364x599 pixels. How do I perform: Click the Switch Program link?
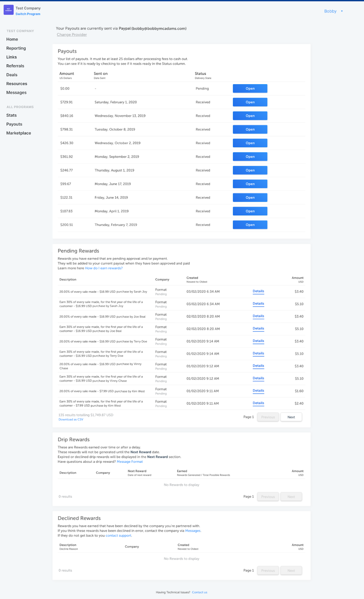pos(28,14)
